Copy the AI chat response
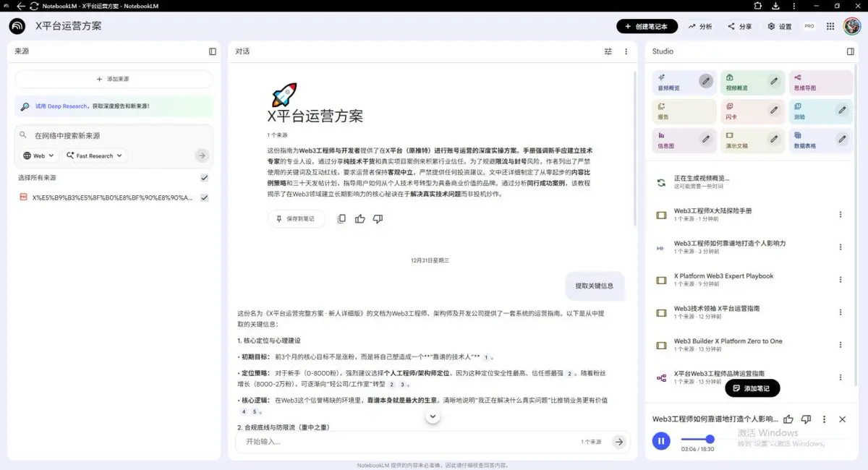The height and width of the screenshot is (470, 868). pos(341,218)
